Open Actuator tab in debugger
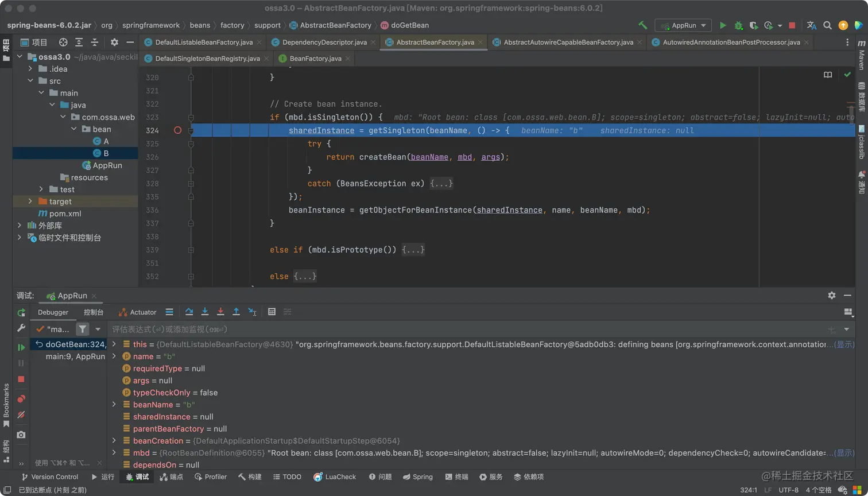 coord(137,312)
